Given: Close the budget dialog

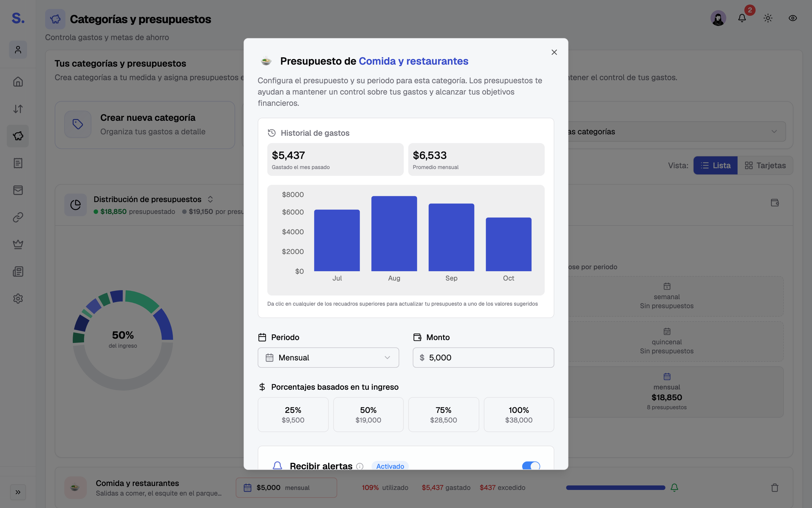Looking at the screenshot, I should point(554,52).
